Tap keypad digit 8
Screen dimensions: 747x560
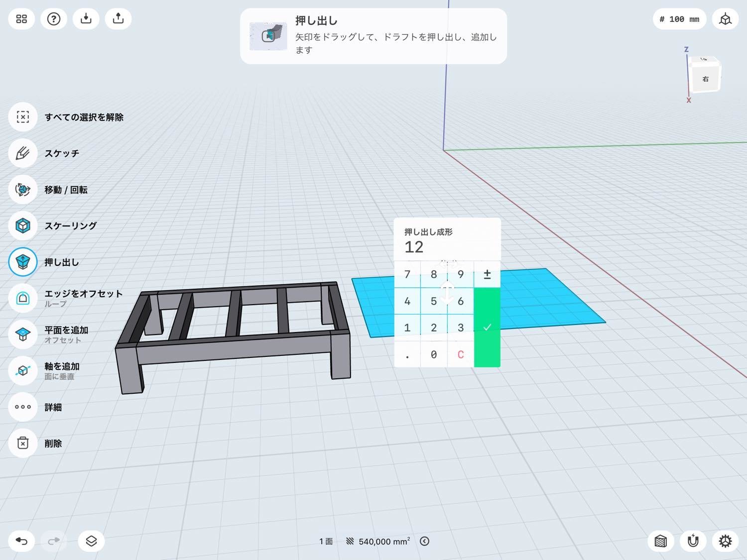coord(434,274)
